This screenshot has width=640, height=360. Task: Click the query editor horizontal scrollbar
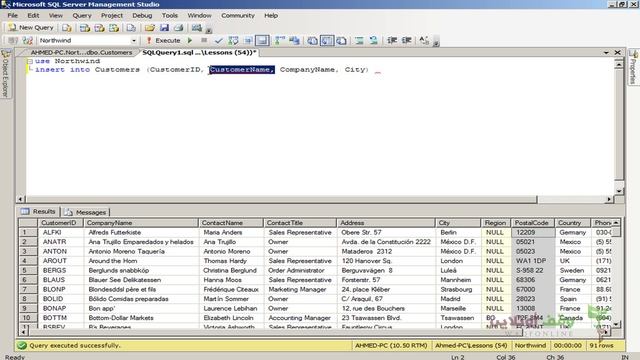(x=282, y=199)
